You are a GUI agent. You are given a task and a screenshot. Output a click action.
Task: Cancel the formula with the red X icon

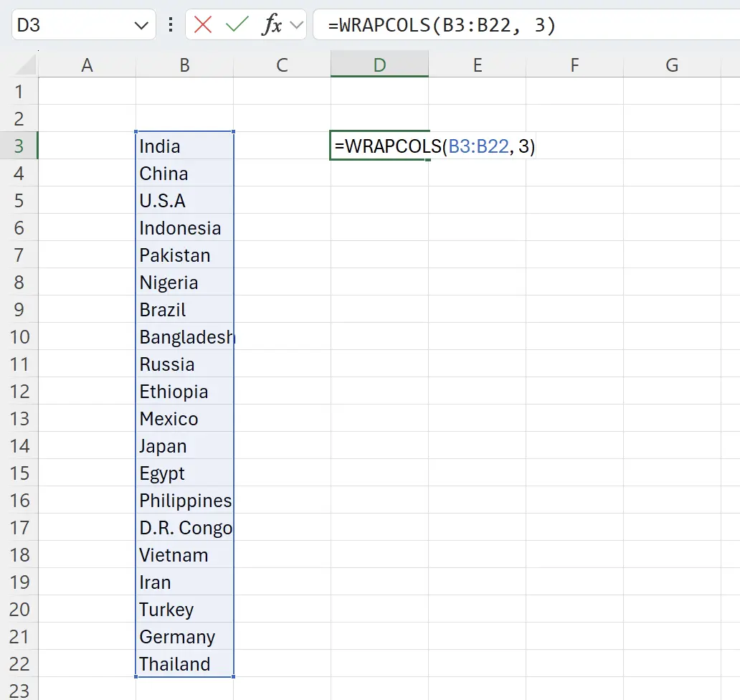coord(201,24)
